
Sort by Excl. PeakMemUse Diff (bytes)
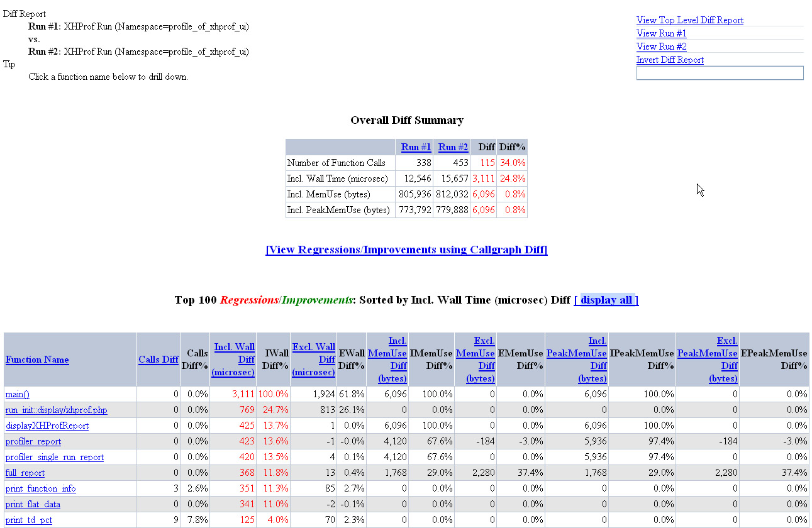(x=708, y=360)
